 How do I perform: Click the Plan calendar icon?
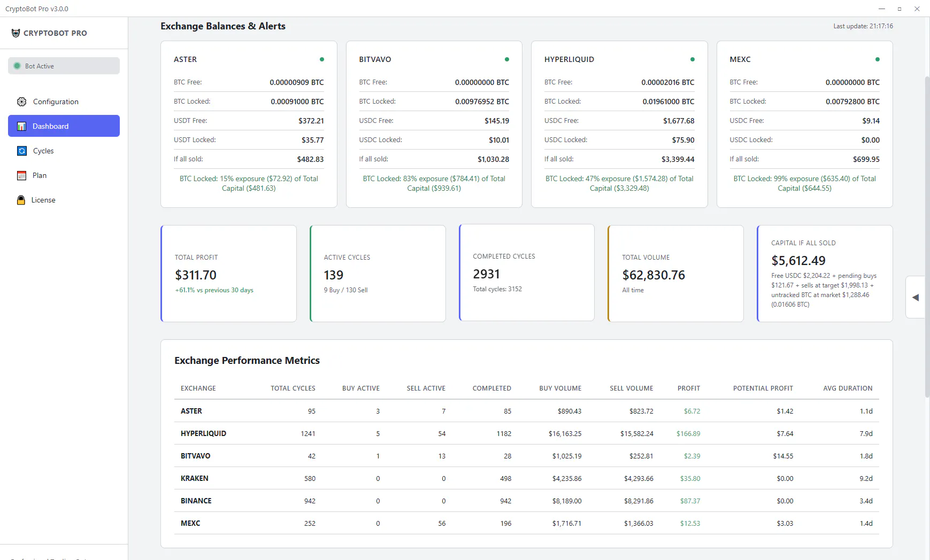coord(21,175)
